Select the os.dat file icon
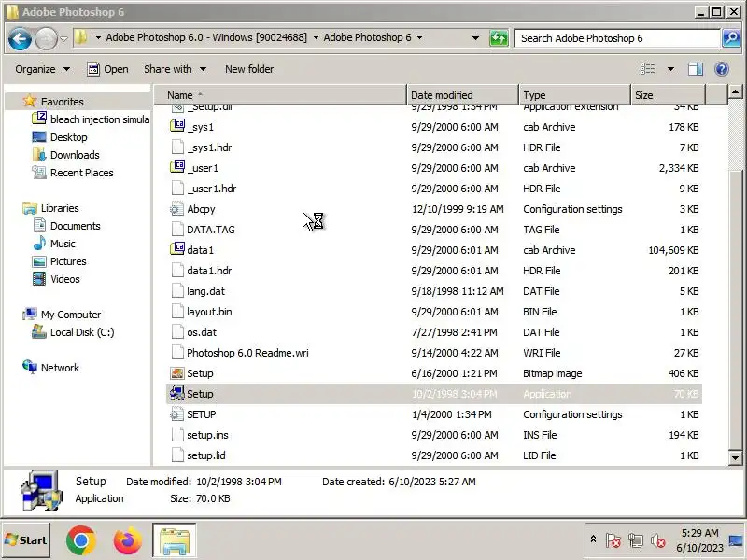Image resolution: width=747 pixels, height=560 pixels. 177,332
